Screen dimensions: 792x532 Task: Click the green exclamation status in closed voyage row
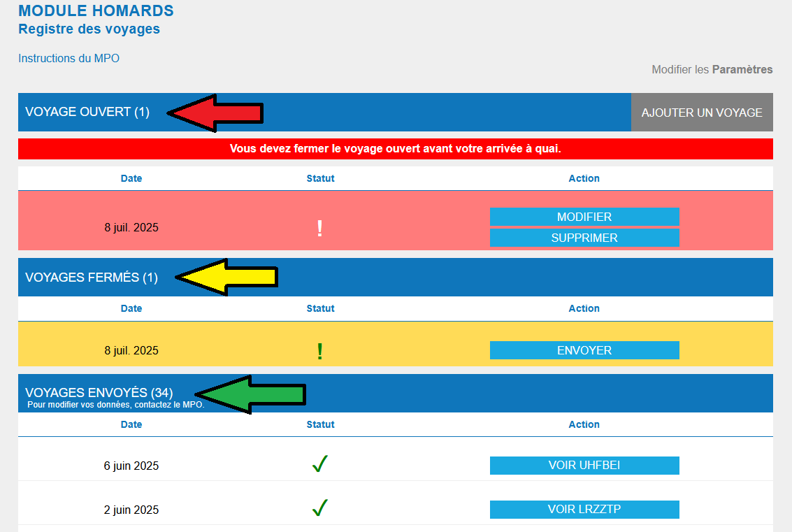tap(320, 351)
